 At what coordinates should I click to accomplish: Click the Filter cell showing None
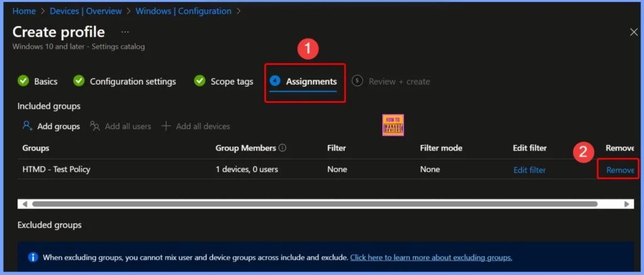pos(337,170)
